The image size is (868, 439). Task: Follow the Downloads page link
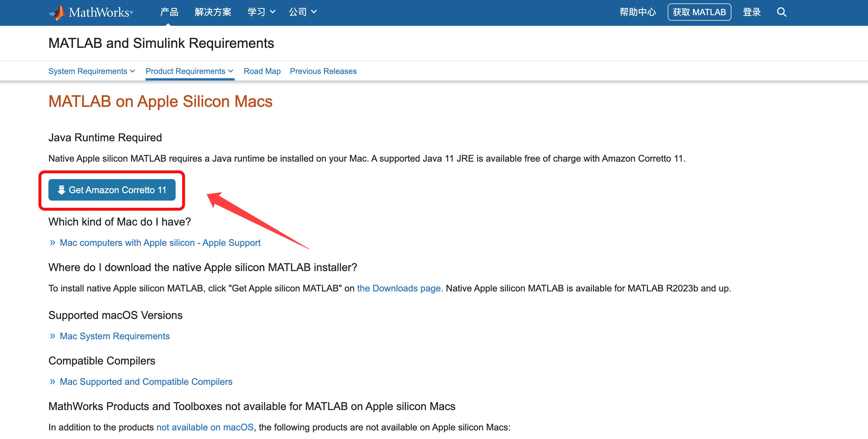coord(400,288)
